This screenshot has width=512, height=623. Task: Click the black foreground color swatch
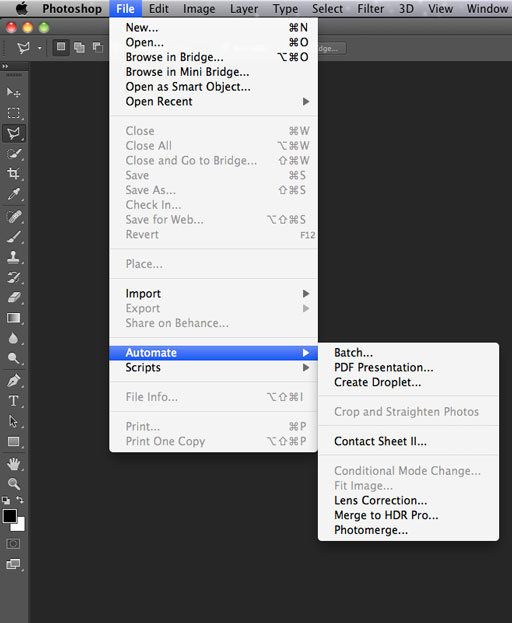pos(10,516)
